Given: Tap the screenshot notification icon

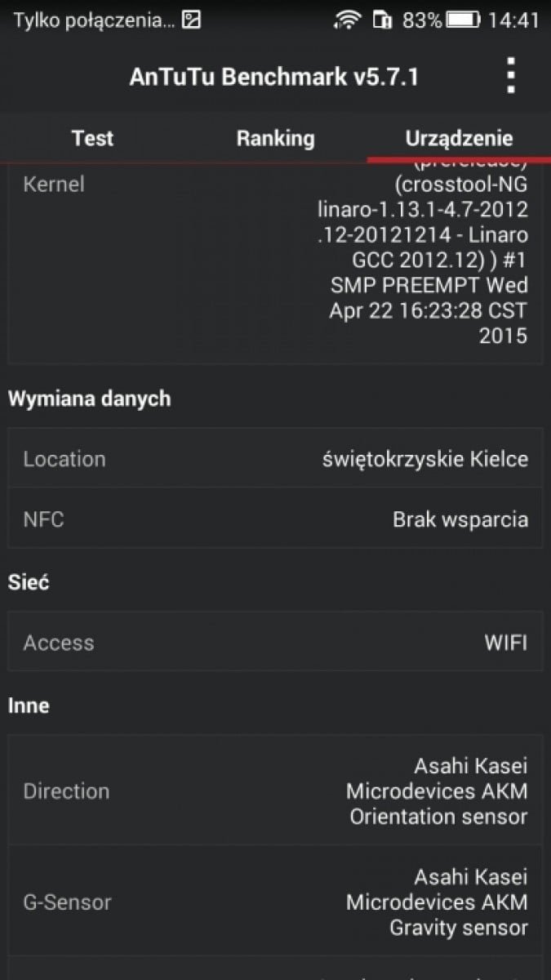Looking at the screenshot, I should [x=191, y=20].
